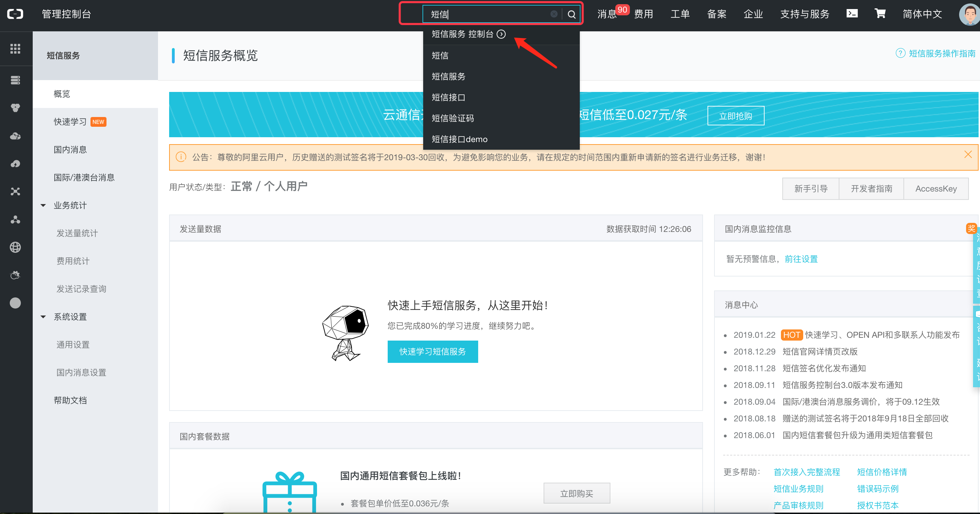Click the 90 unread messages badge

pos(622,9)
